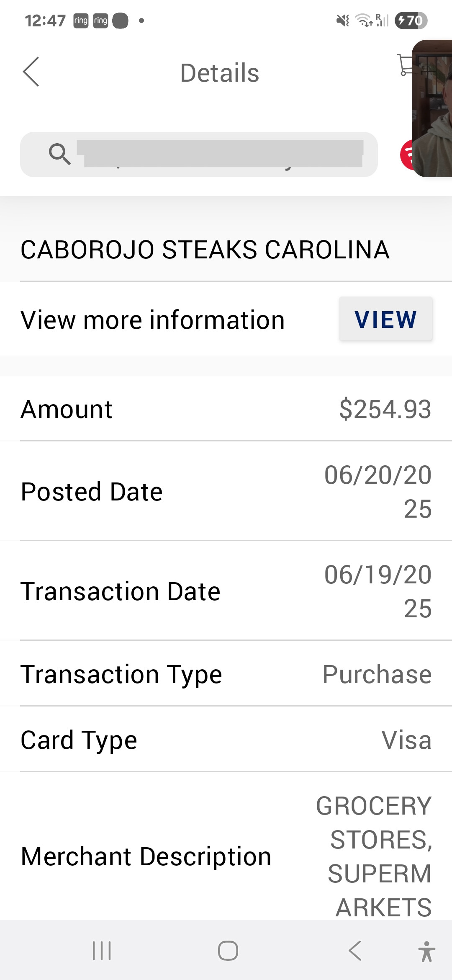Image resolution: width=452 pixels, height=980 pixels.
Task: Tap the first ring notification icon
Action: [81, 21]
